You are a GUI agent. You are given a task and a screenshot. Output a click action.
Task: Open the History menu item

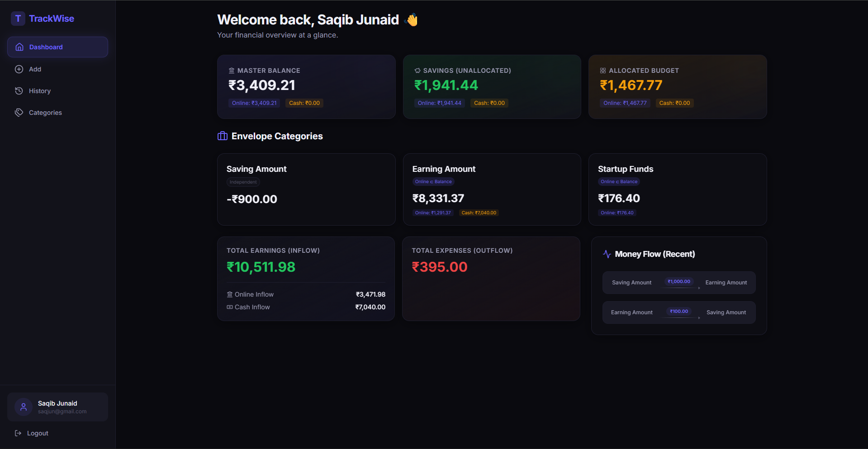point(40,91)
